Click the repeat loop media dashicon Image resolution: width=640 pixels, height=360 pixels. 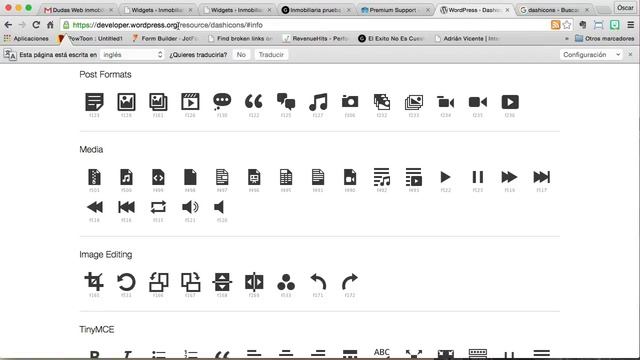pos(158,207)
